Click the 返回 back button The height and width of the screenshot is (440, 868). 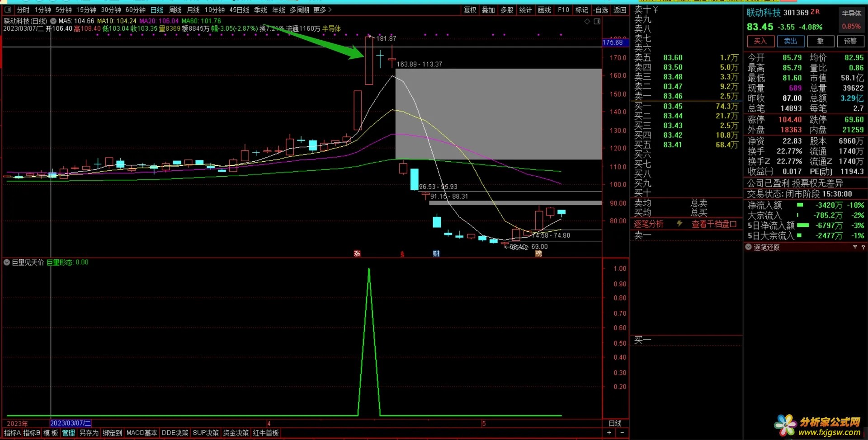(x=620, y=10)
